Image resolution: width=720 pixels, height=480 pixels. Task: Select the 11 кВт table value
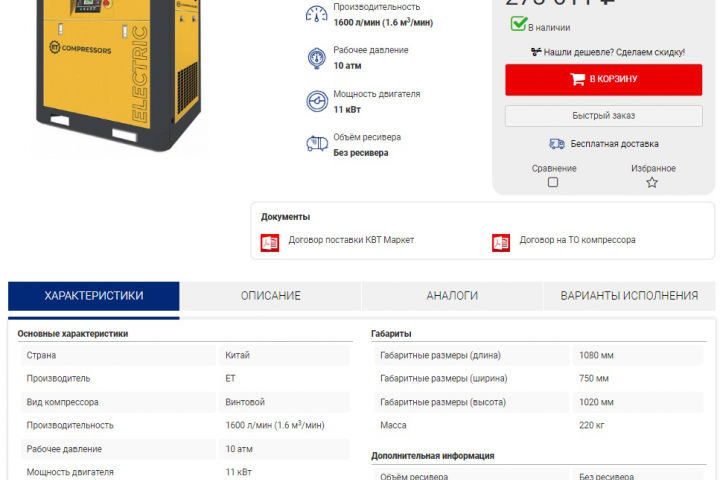point(238,472)
